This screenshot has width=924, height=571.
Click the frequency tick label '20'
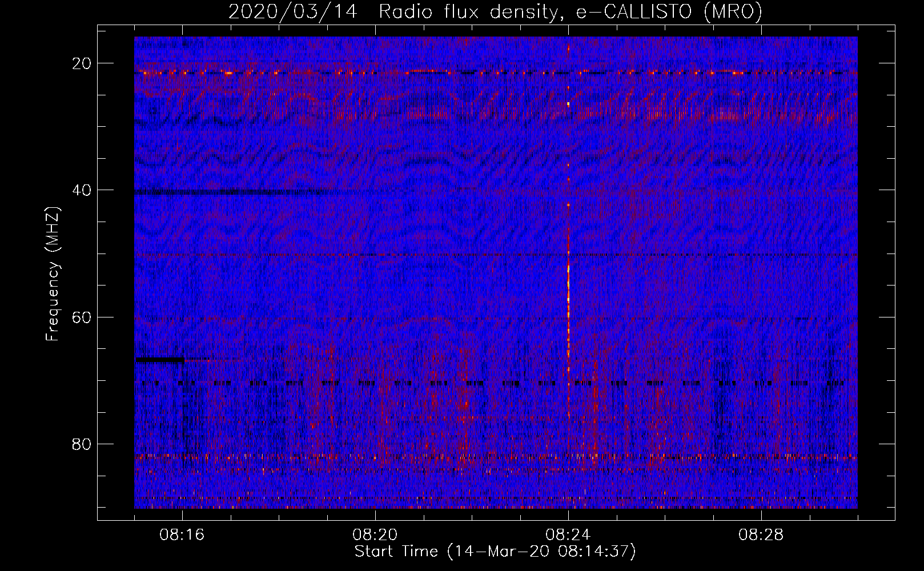click(x=82, y=63)
